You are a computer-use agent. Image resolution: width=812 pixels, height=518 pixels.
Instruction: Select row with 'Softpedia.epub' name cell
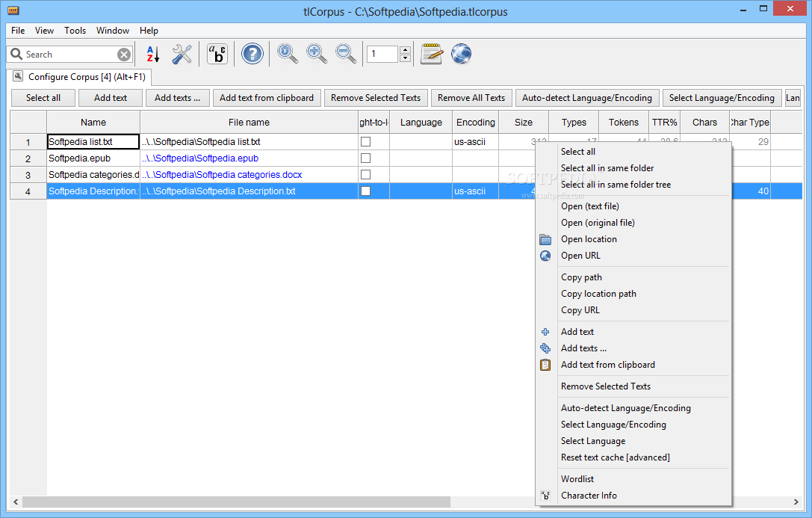click(93, 158)
